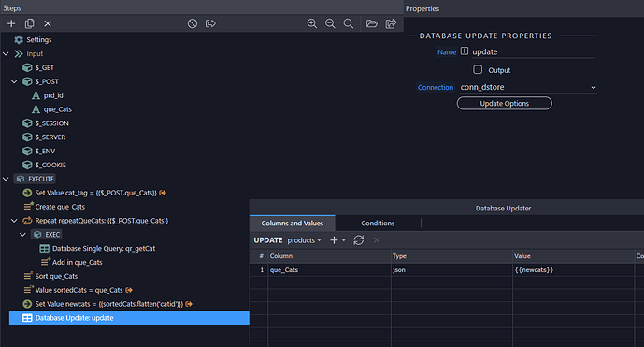Select the Settings item in Steps
644x347 pixels.
(x=39, y=40)
